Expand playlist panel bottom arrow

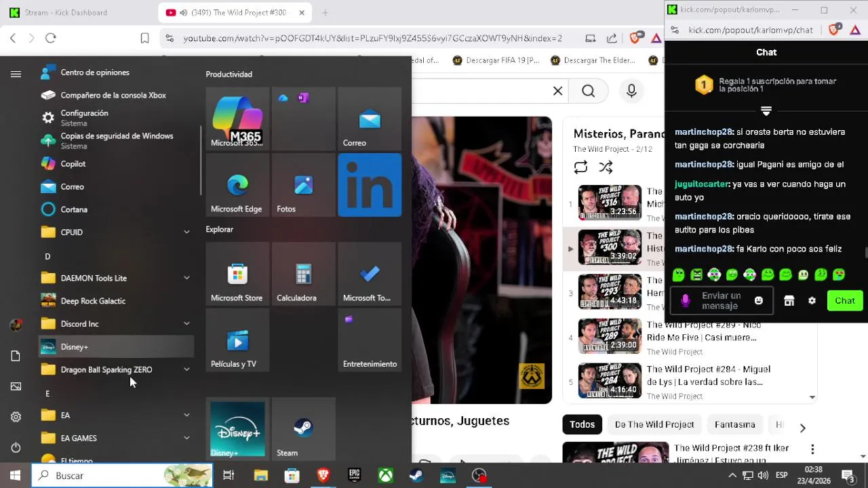point(812,397)
